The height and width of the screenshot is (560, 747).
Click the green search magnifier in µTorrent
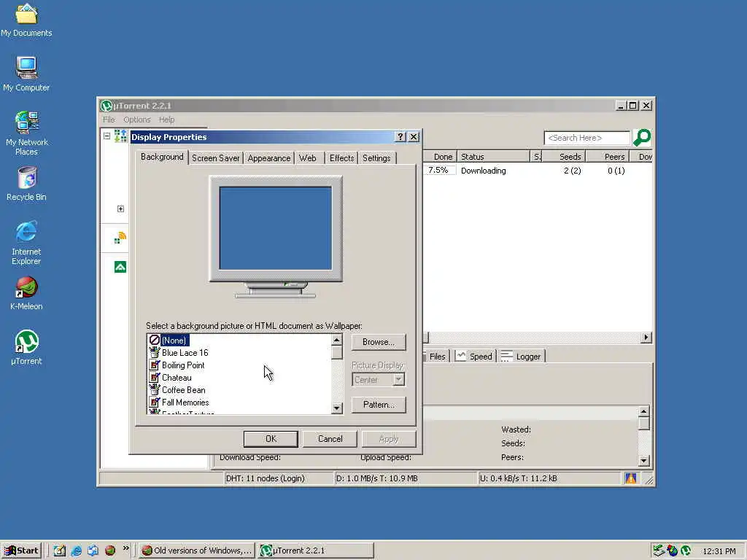tap(642, 138)
